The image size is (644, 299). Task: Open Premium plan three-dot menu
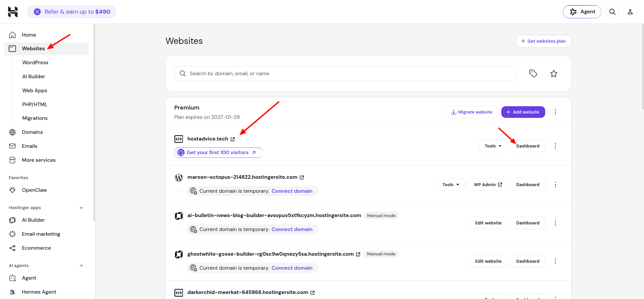555,112
